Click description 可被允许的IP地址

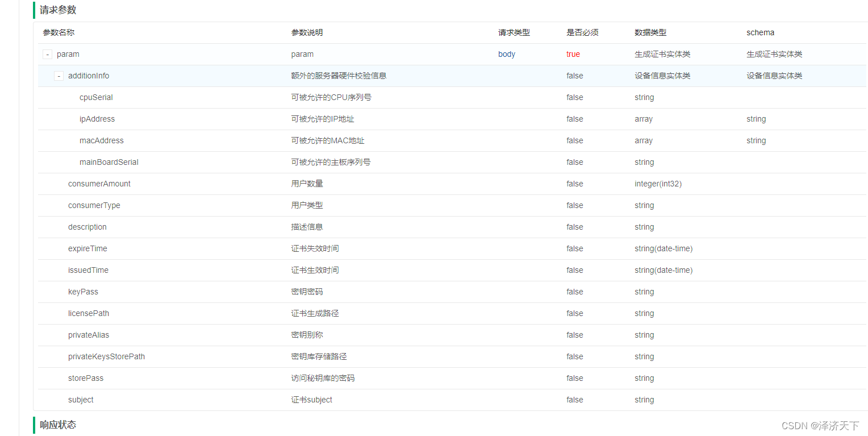coord(323,119)
